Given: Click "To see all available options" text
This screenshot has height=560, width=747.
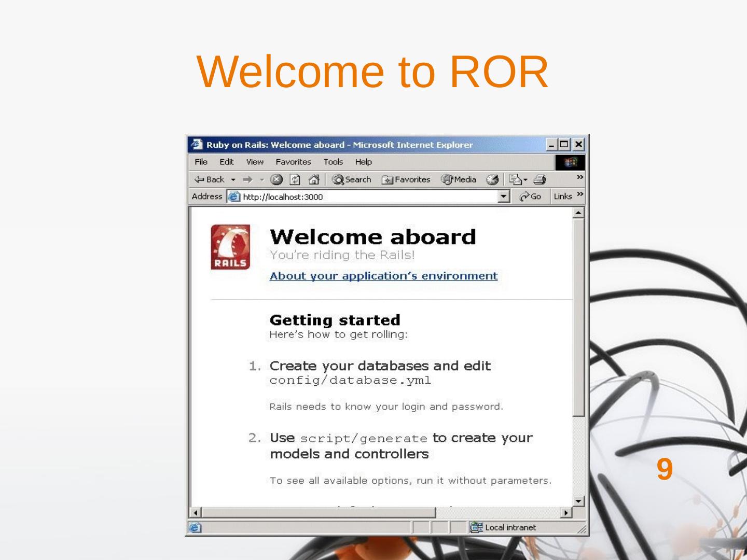Looking at the screenshot, I should coord(410,481).
